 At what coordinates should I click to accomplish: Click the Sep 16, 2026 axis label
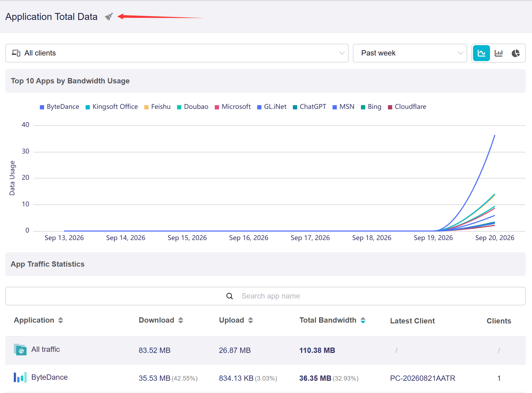(x=249, y=238)
